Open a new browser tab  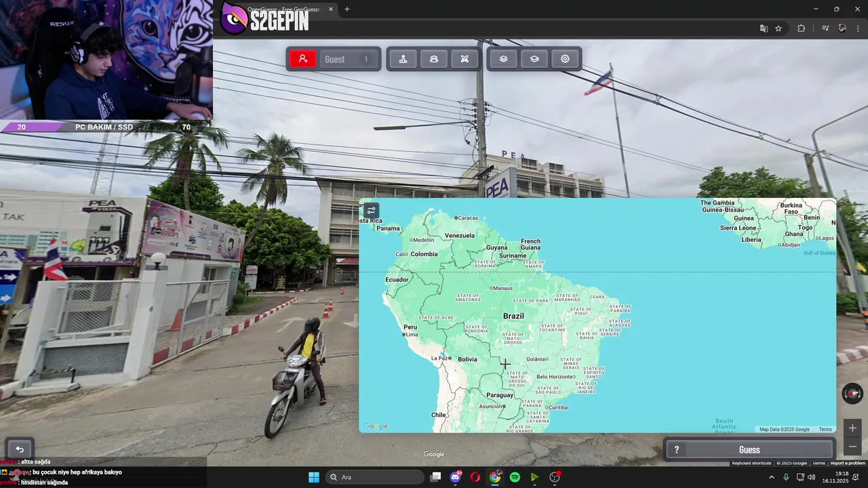point(347,9)
